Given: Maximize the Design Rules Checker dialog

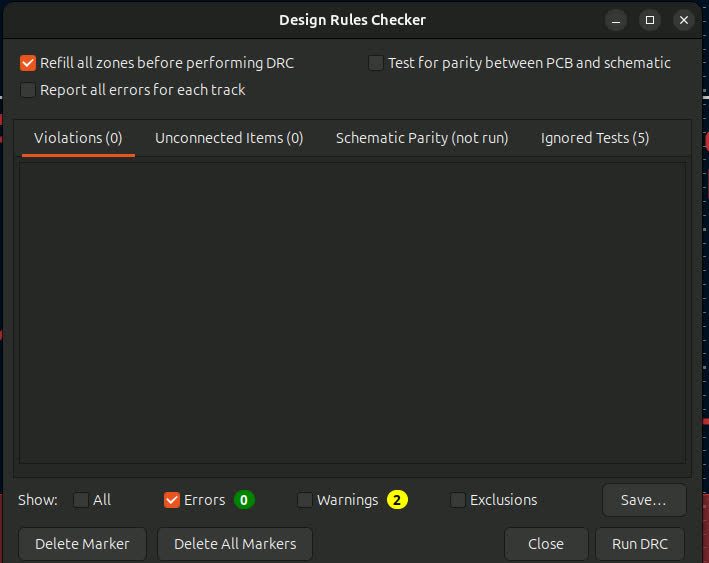Looking at the screenshot, I should coord(650,20).
